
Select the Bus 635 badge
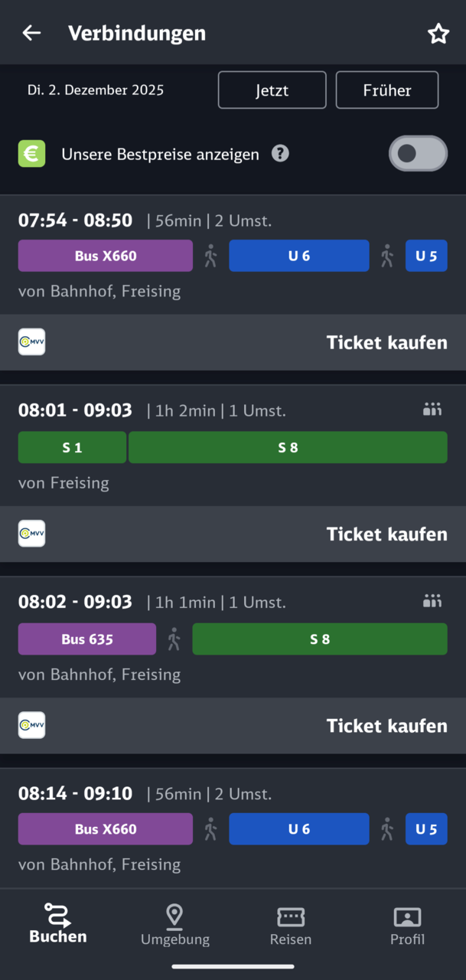tap(86, 639)
